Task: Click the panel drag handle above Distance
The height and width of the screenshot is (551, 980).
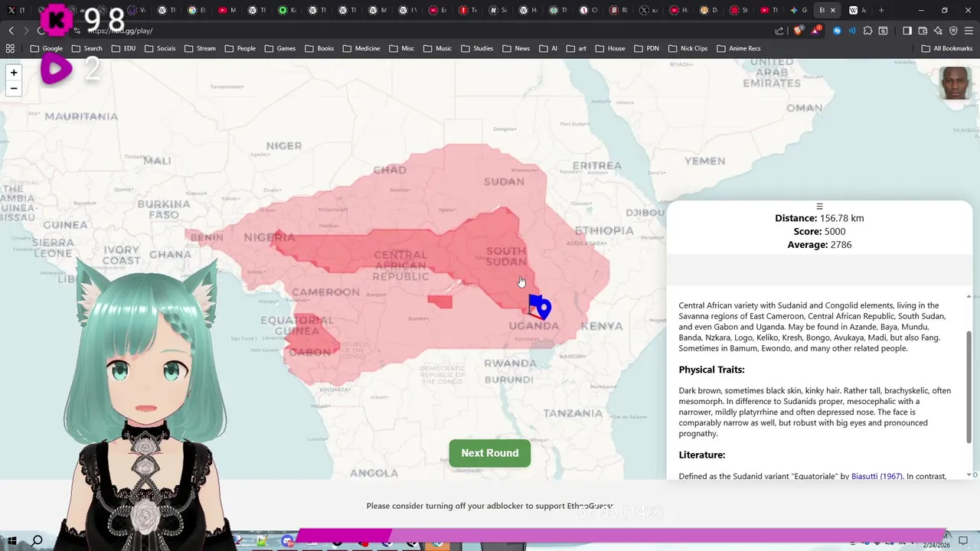Action: (x=819, y=207)
